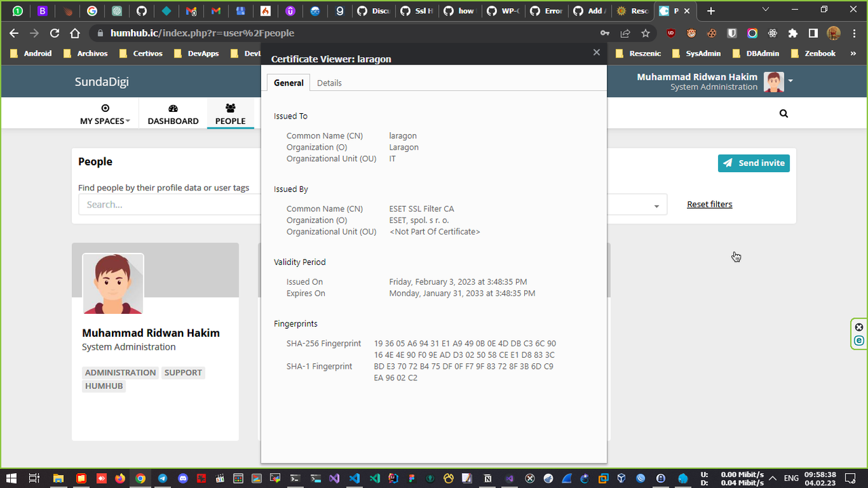Image resolution: width=868 pixels, height=488 pixels.
Task: Open the uBlock Origin extension icon
Action: click(x=671, y=33)
